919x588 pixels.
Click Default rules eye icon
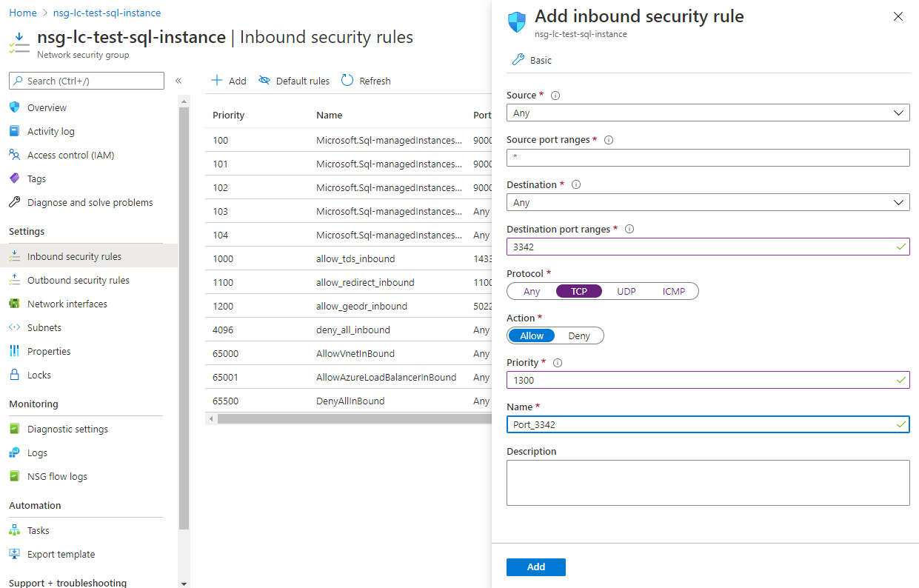click(264, 81)
